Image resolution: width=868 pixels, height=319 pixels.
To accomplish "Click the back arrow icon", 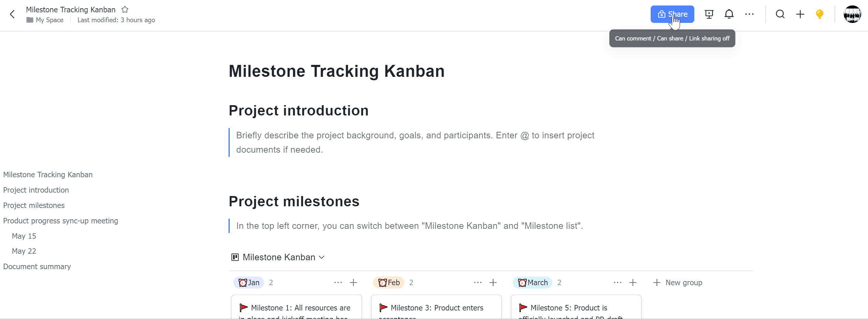I will (12, 14).
